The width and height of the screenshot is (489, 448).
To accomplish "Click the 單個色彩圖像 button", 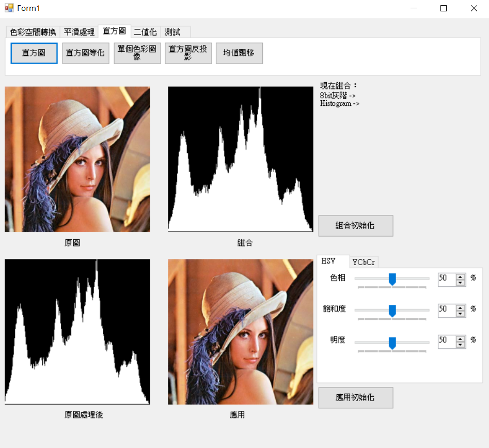I will (x=137, y=53).
